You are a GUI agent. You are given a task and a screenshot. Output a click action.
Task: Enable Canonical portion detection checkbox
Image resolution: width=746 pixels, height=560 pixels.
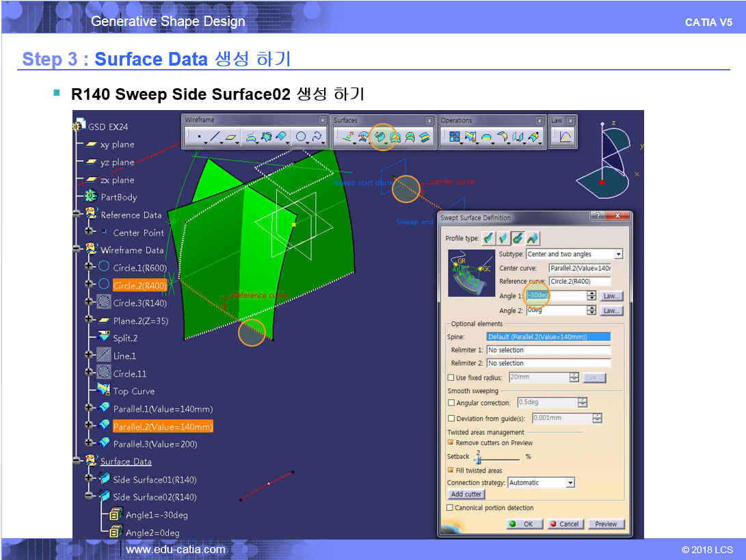tap(450, 508)
